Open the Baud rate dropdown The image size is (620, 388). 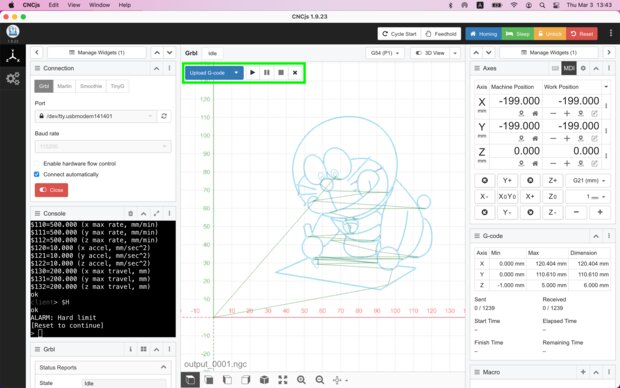coord(103,147)
